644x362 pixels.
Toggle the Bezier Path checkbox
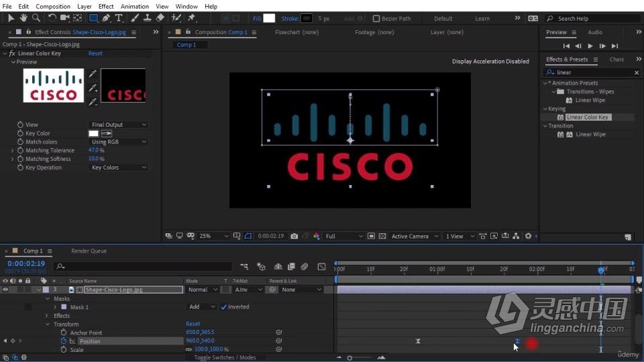tap(376, 19)
